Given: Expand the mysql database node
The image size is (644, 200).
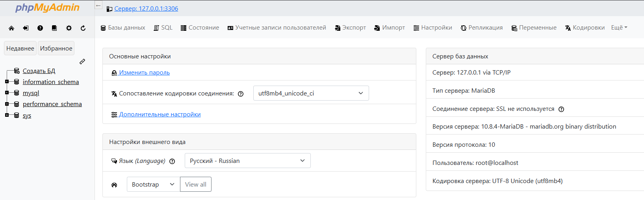Looking at the screenshot, I should point(7,93).
